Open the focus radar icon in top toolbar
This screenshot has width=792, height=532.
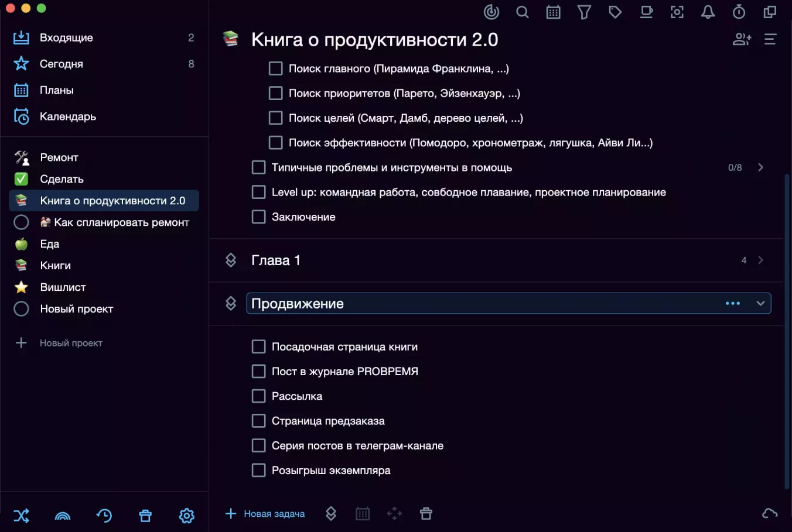click(491, 12)
